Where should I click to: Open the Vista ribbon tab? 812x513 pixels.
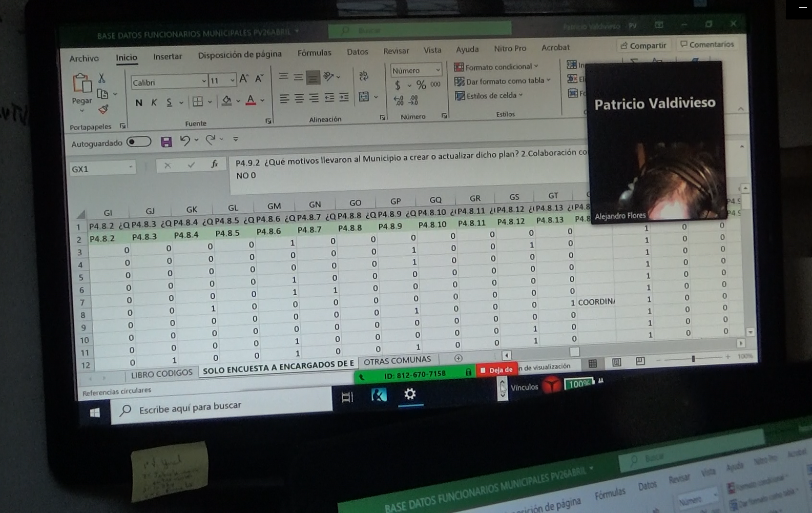[432, 50]
